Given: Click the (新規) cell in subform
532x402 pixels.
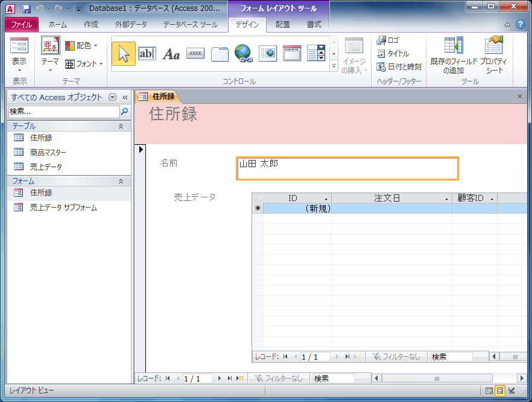Looking at the screenshot, I should [x=297, y=208].
